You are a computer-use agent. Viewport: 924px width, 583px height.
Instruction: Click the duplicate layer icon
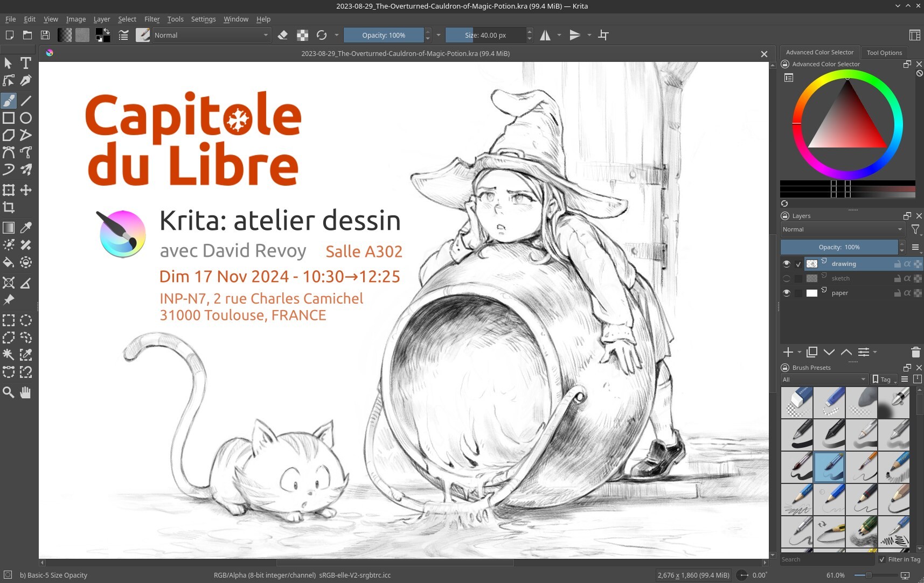tap(812, 352)
